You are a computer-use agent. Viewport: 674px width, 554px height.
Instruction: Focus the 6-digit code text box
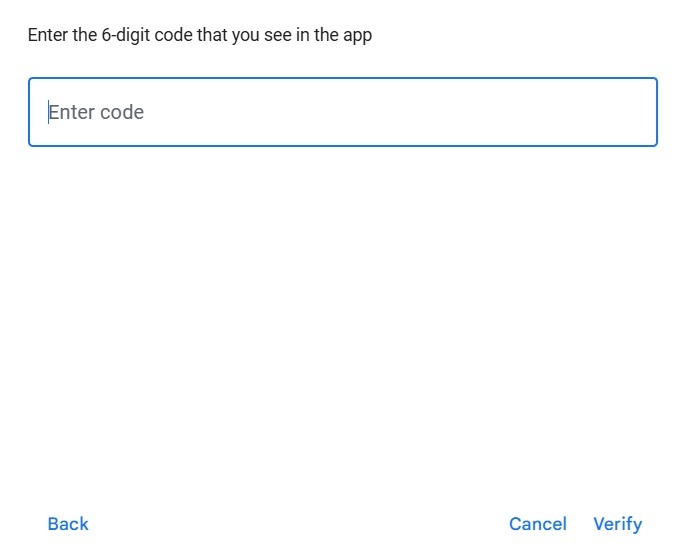[x=342, y=112]
